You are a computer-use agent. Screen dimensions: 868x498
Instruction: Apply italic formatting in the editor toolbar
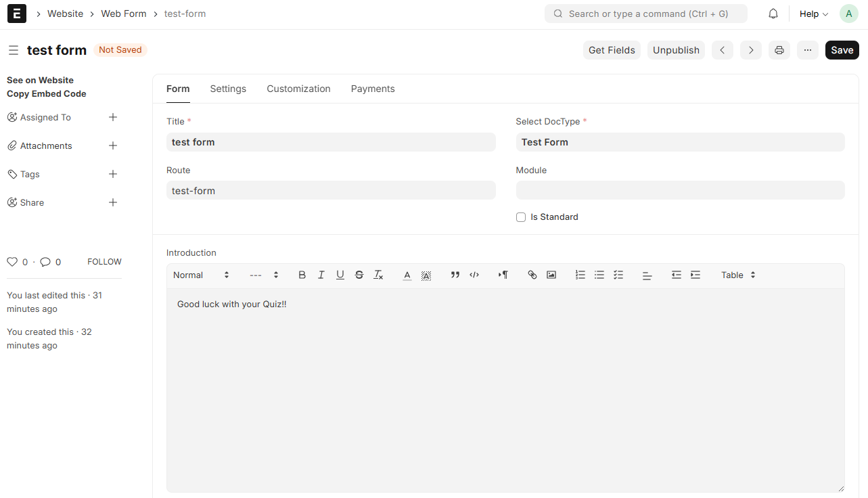321,275
